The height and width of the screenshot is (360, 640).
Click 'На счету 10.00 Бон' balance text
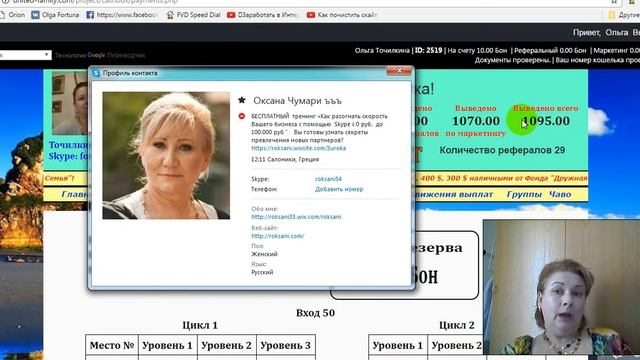477,51
